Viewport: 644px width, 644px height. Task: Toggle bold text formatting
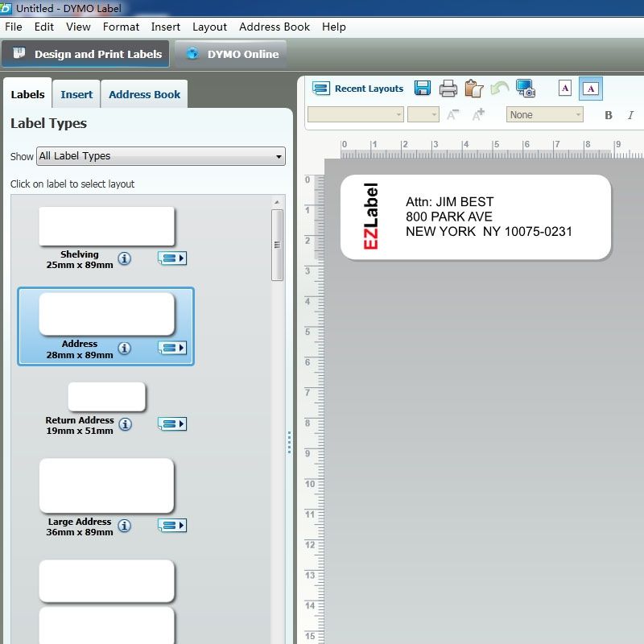609,115
